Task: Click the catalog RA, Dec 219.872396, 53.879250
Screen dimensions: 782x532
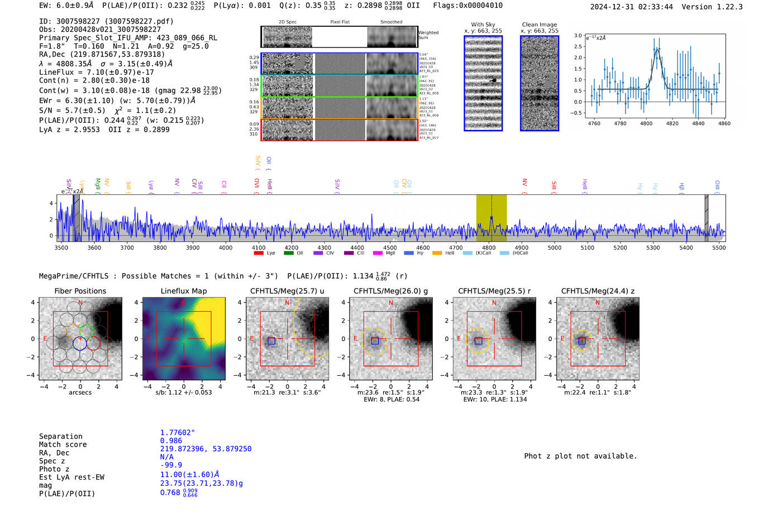Action: click(206, 449)
